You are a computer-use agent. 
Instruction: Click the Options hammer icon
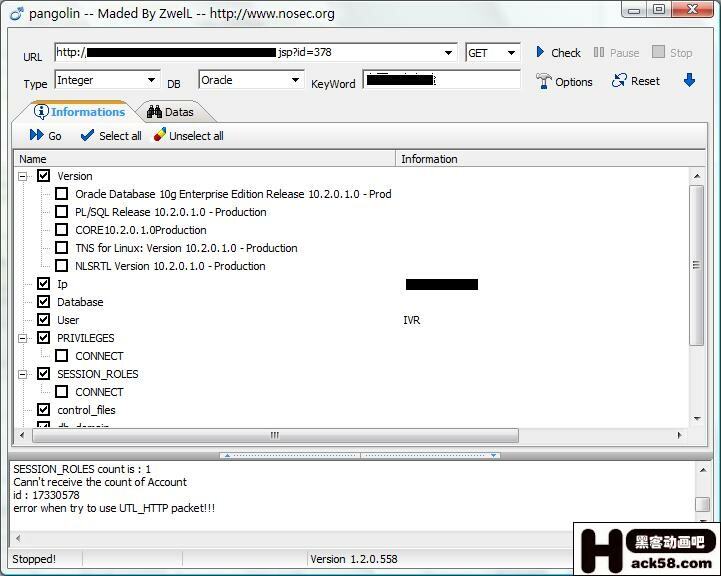pyautogui.click(x=544, y=81)
